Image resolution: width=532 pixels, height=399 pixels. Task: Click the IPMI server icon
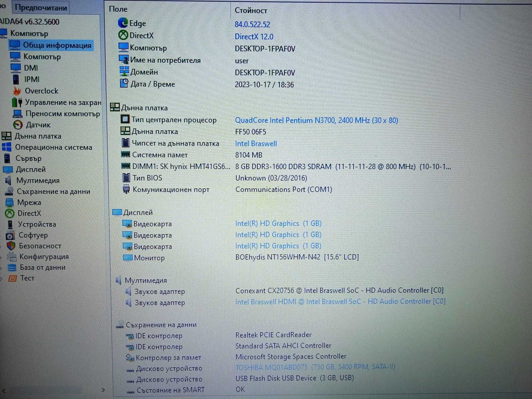(x=16, y=79)
